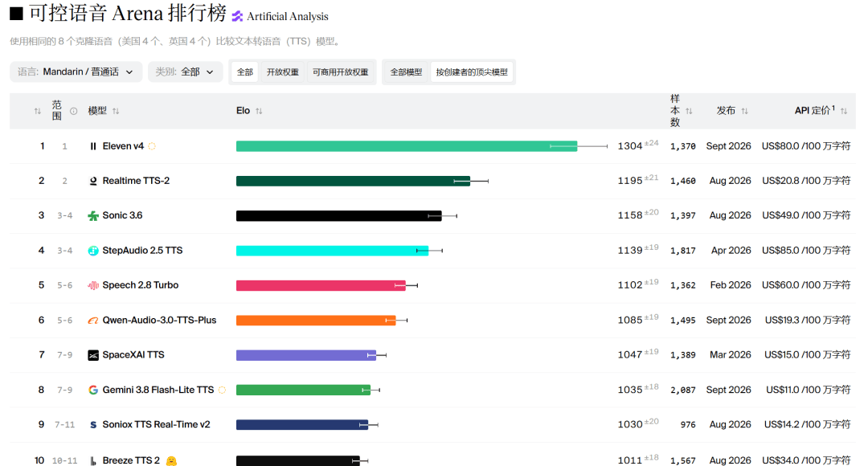Click the price US$49.0 /100 万字符

pos(806,216)
